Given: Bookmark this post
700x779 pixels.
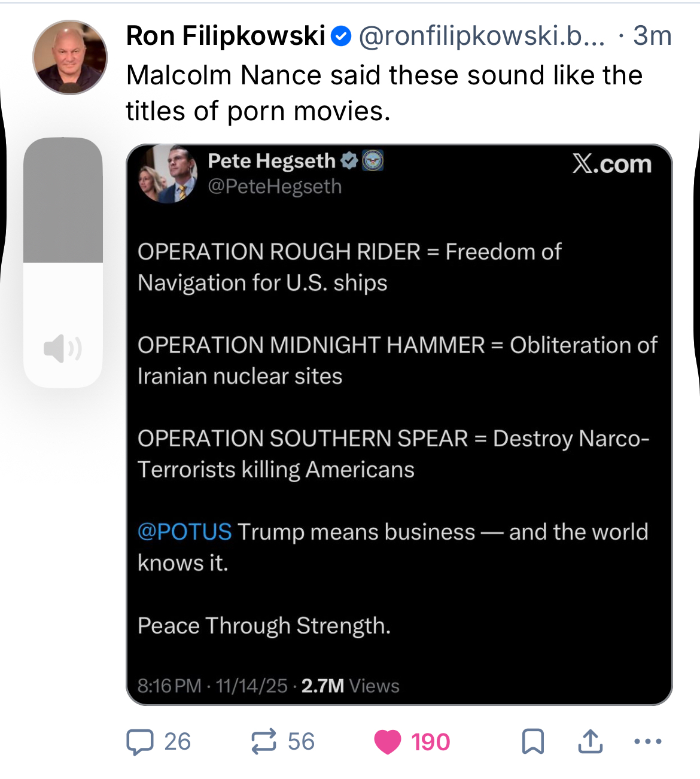Looking at the screenshot, I should pos(532,741).
